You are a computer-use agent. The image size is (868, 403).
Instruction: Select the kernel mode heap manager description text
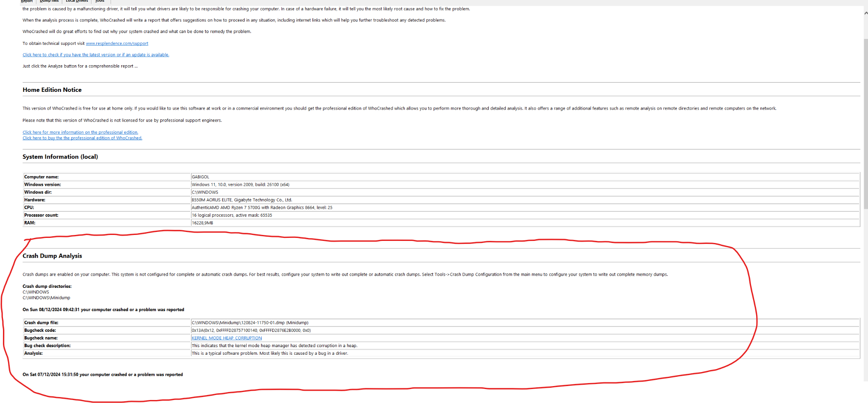click(x=274, y=345)
